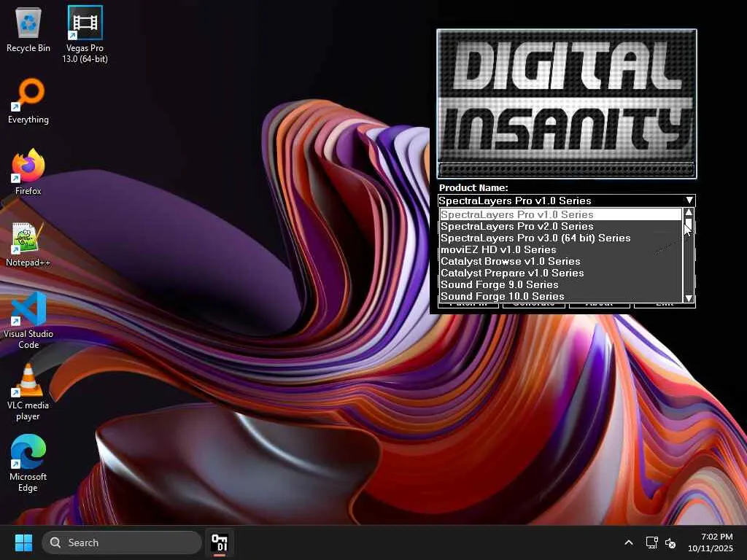Click the taskbar Search box
This screenshot has height=560, width=747.
coord(121,542)
